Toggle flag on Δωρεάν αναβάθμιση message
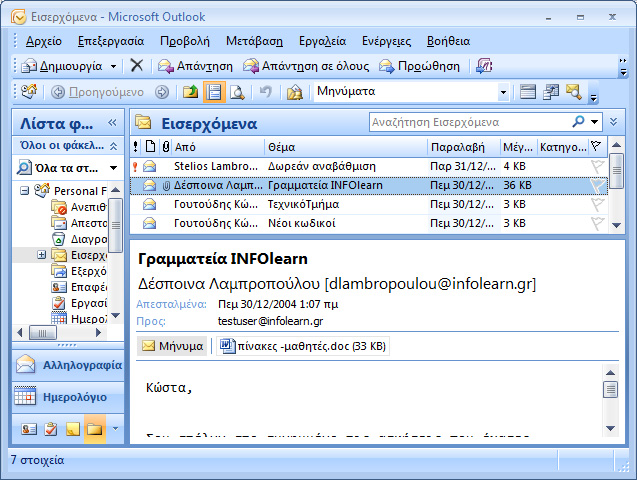The height and width of the screenshot is (480, 637). [x=597, y=166]
